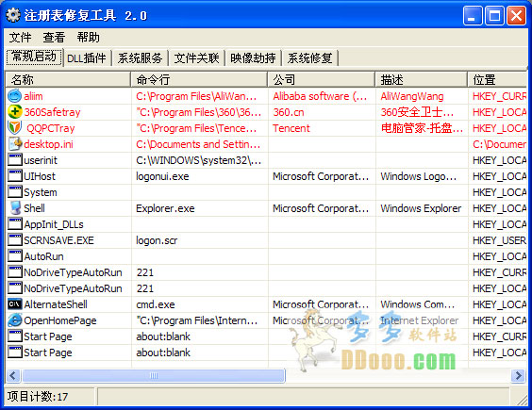Select the SCRNSAVE.EXE entry name

58,240
